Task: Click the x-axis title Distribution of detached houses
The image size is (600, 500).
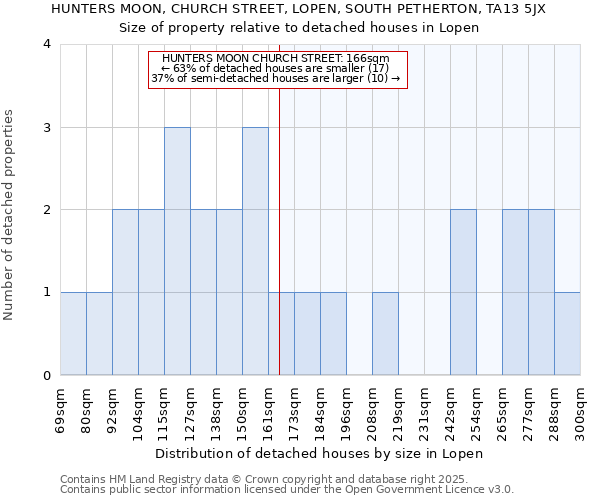Action: coord(319,454)
